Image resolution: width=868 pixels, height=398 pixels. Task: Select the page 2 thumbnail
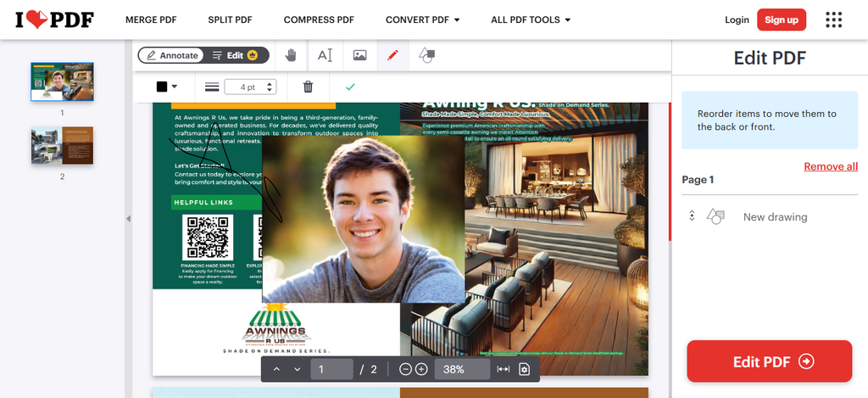coord(62,145)
